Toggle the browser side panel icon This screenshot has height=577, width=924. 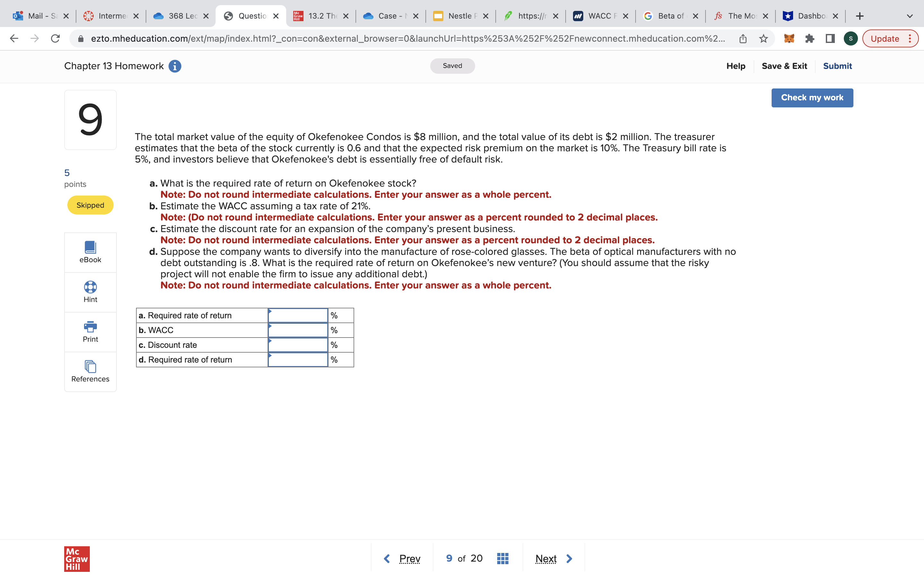830,38
